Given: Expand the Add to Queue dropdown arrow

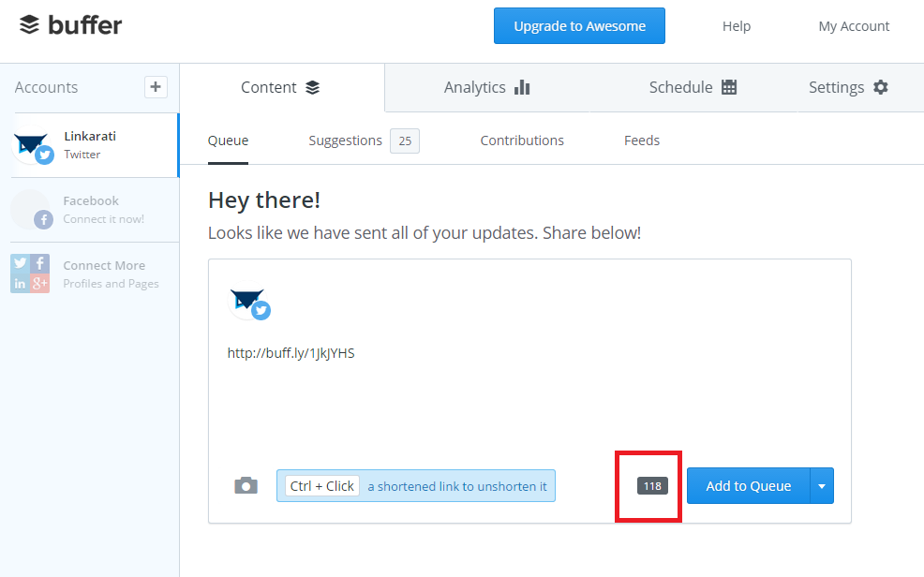Looking at the screenshot, I should (x=822, y=486).
